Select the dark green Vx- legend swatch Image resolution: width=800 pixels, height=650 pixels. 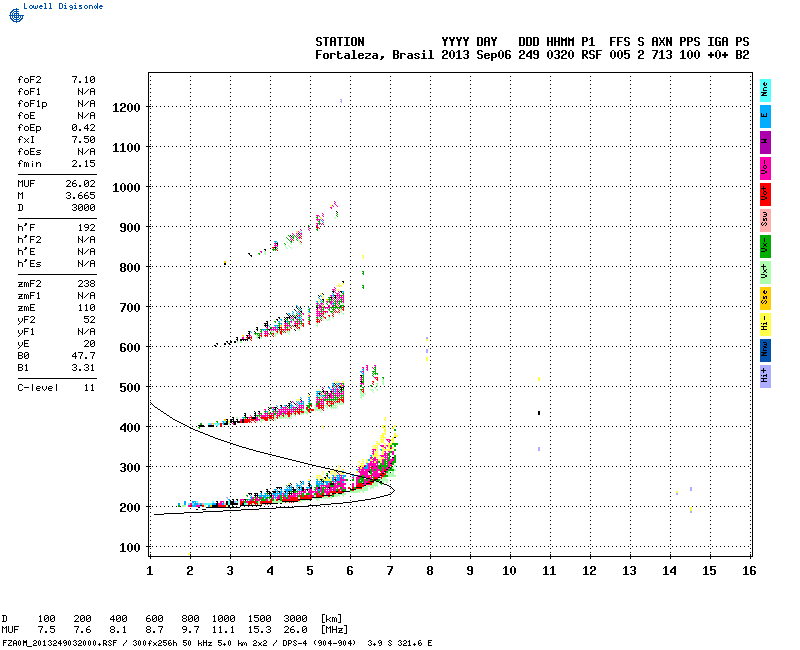tap(765, 246)
